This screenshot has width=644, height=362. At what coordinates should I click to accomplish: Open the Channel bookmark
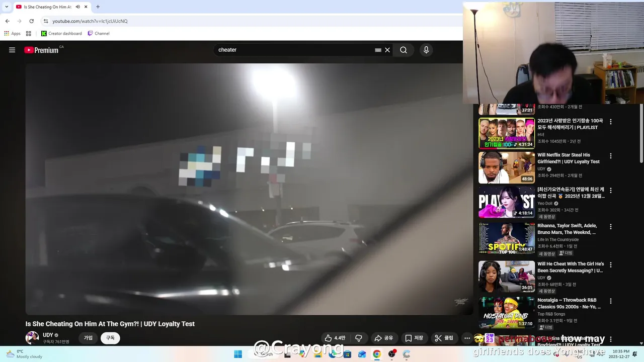[x=99, y=33]
